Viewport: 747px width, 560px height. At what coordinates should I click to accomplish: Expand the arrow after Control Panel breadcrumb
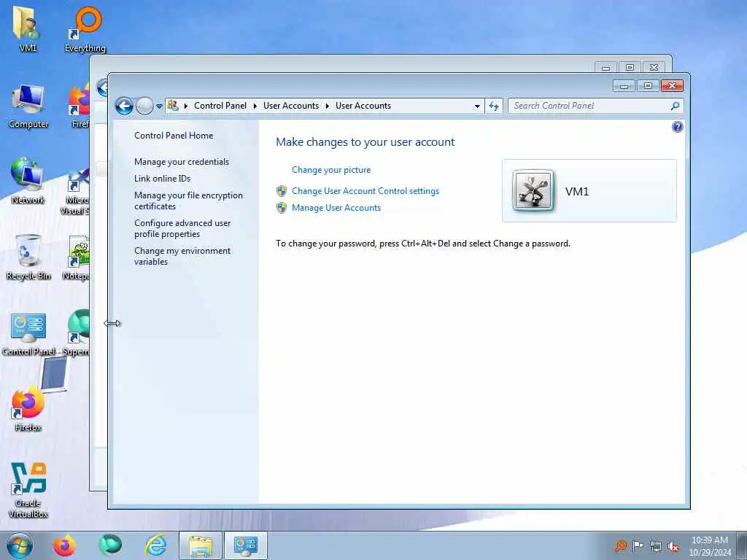(x=255, y=106)
